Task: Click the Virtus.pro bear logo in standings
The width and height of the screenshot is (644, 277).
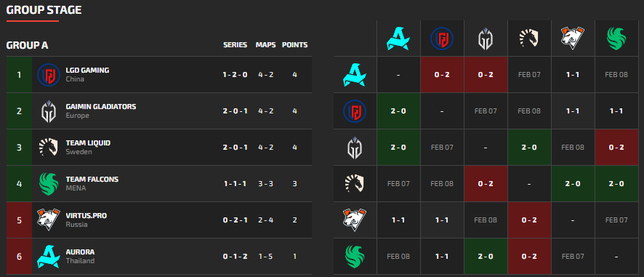Action: 49,220
